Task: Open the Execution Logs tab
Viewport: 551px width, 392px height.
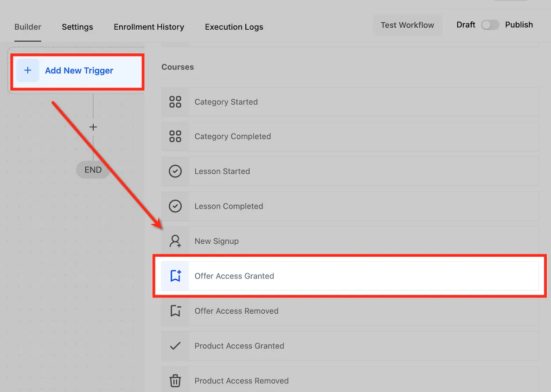Action: pyautogui.click(x=234, y=27)
